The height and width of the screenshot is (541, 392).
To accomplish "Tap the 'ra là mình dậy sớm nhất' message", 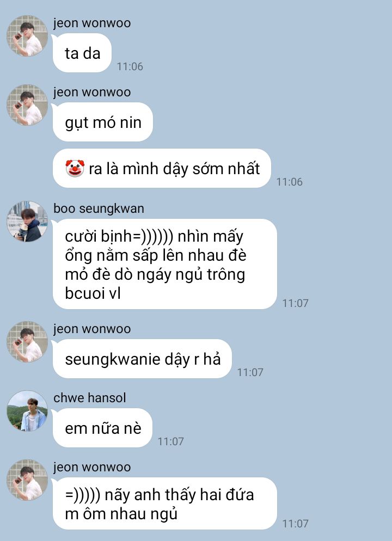I will click(x=162, y=168).
